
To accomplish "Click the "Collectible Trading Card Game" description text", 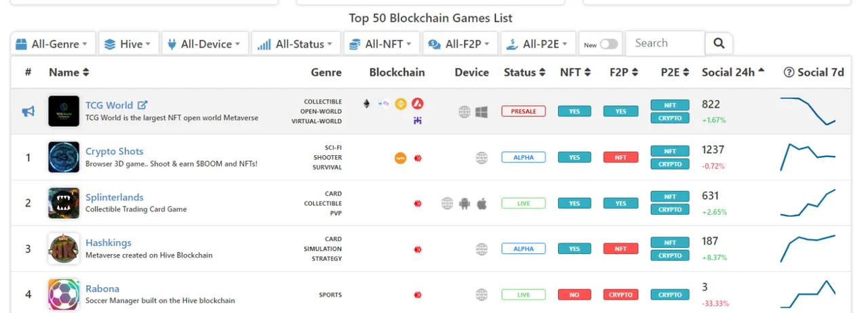I will 136,209.
